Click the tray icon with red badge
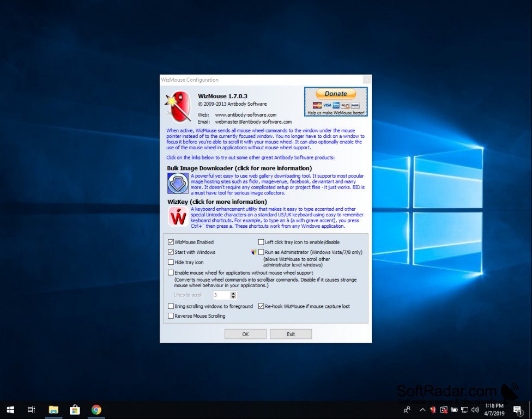 pyautogui.click(x=444, y=410)
